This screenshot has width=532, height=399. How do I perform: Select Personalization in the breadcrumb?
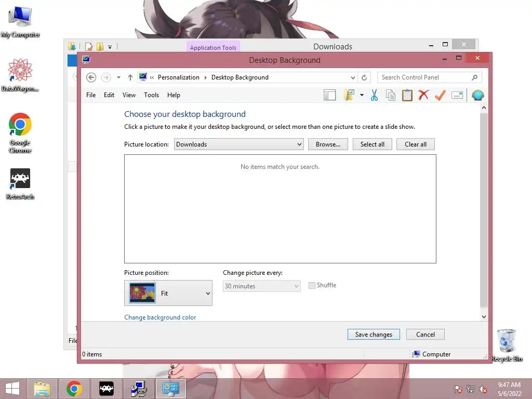179,77
